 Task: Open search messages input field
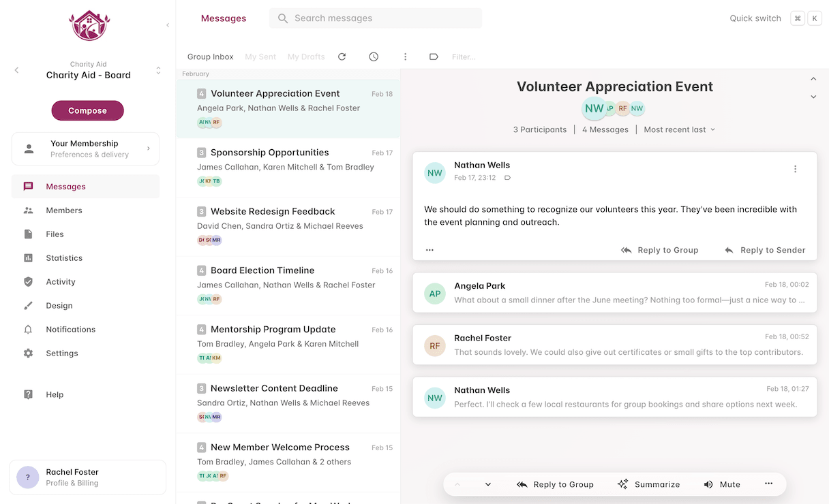pos(375,18)
